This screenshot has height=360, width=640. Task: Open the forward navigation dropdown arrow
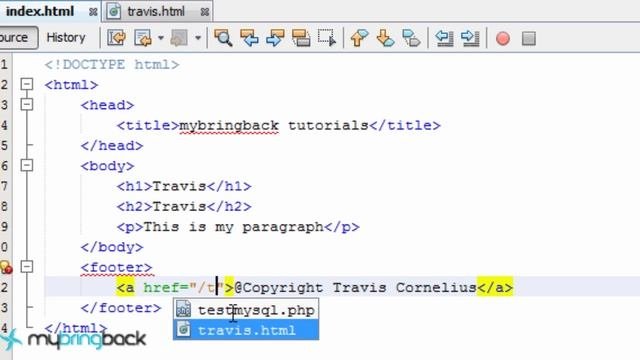tap(198, 38)
